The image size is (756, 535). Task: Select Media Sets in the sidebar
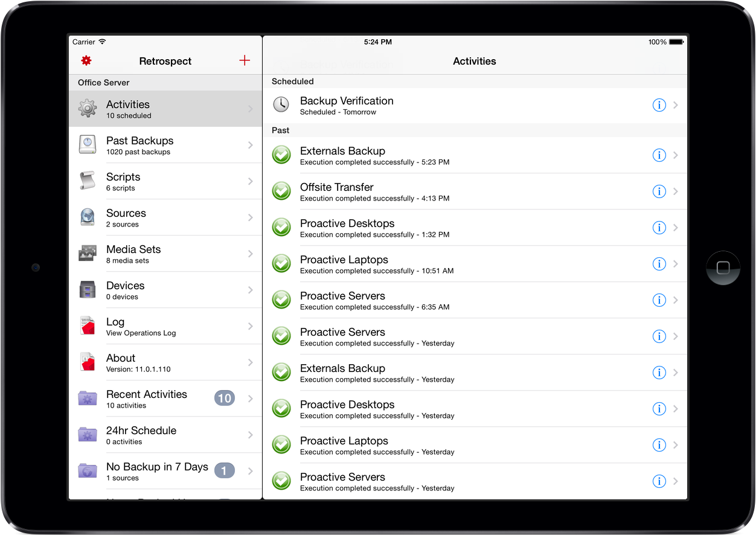click(165, 254)
